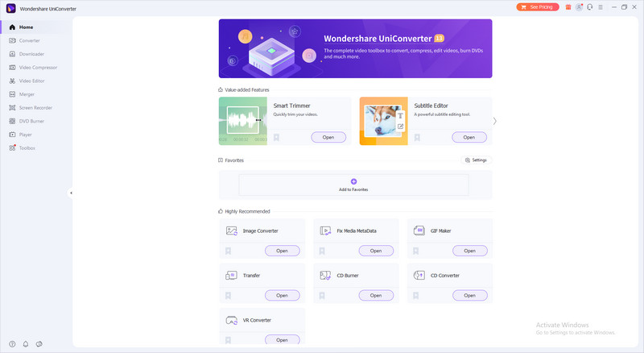Viewport: 644px width, 353px height.
Task: Click the feedback icon in bottom-left corner
Action: click(x=39, y=343)
